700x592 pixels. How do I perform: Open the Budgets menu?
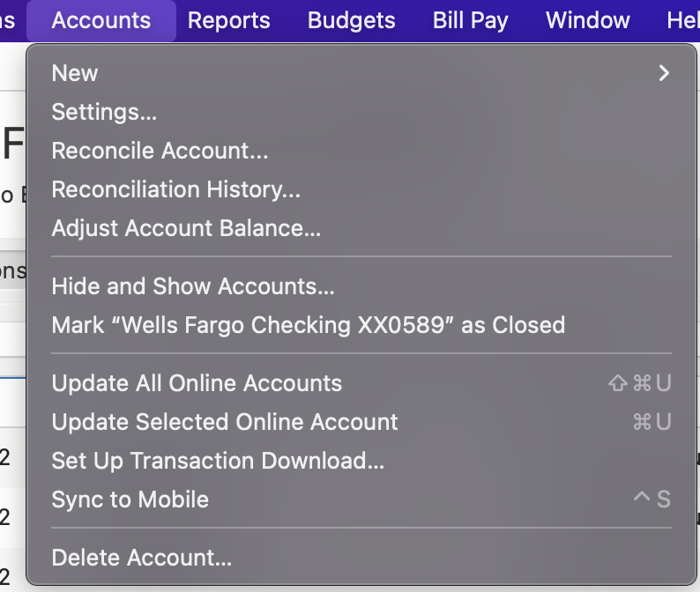(351, 20)
